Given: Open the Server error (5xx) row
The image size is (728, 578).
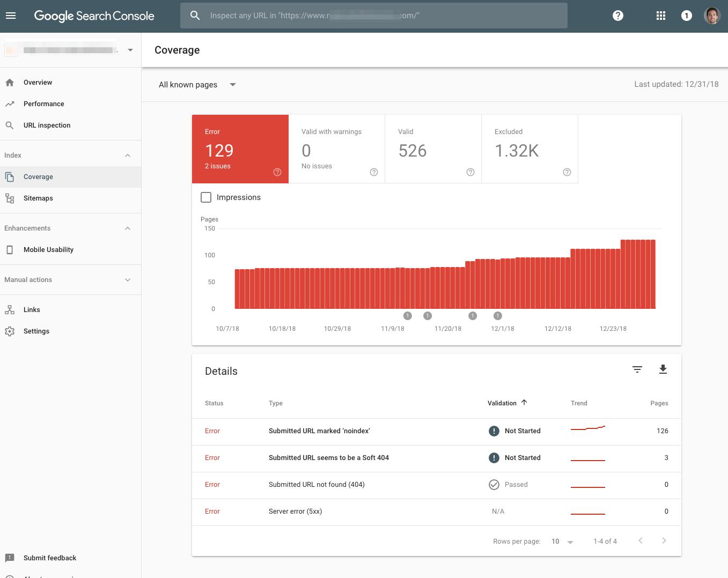Looking at the screenshot, I should coord(437,512).
